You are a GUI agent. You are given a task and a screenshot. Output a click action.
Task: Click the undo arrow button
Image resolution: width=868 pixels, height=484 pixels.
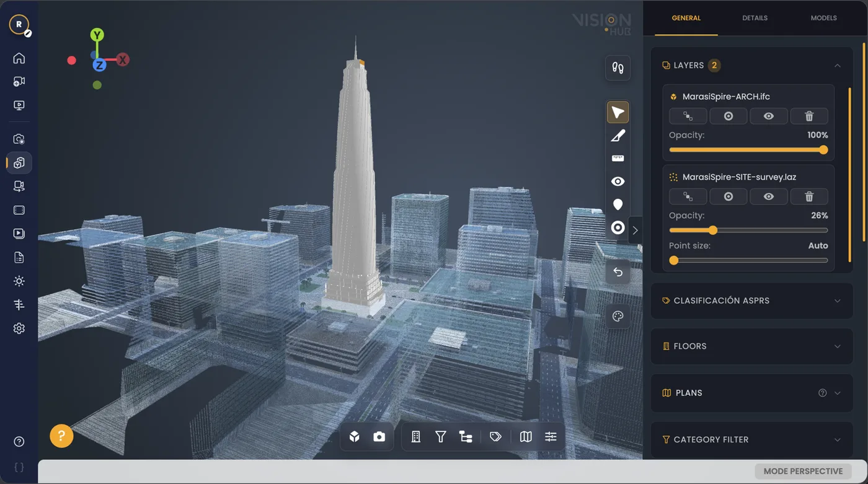[x=618, y=272]
